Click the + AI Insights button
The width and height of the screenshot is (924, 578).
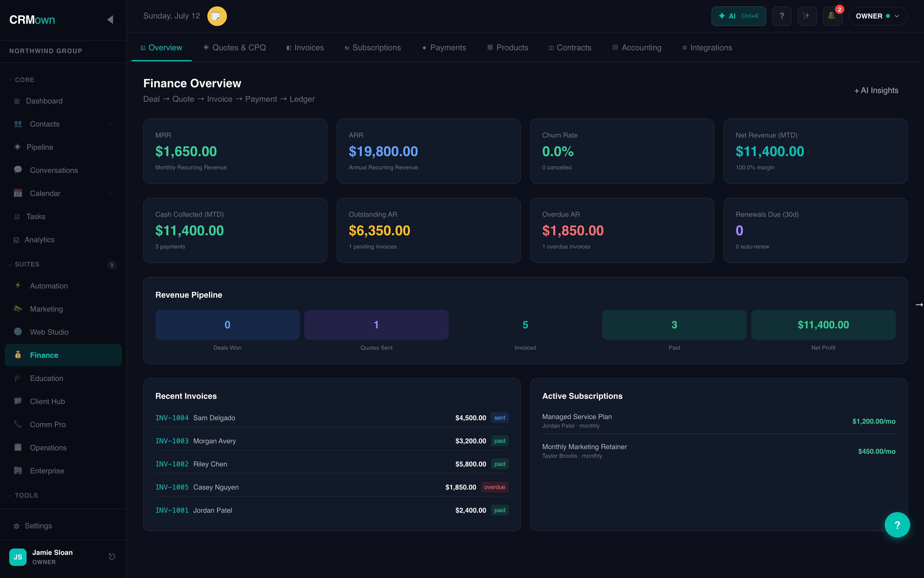(876, 90)
